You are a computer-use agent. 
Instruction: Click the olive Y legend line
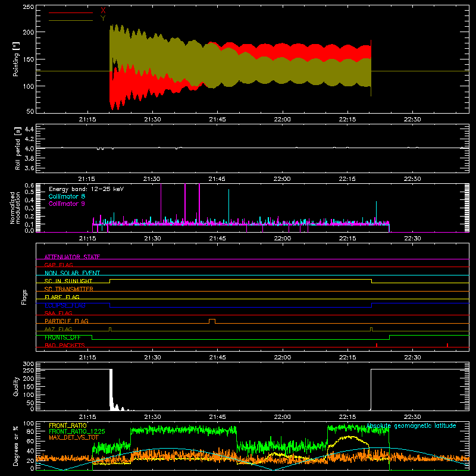point(71,21)
